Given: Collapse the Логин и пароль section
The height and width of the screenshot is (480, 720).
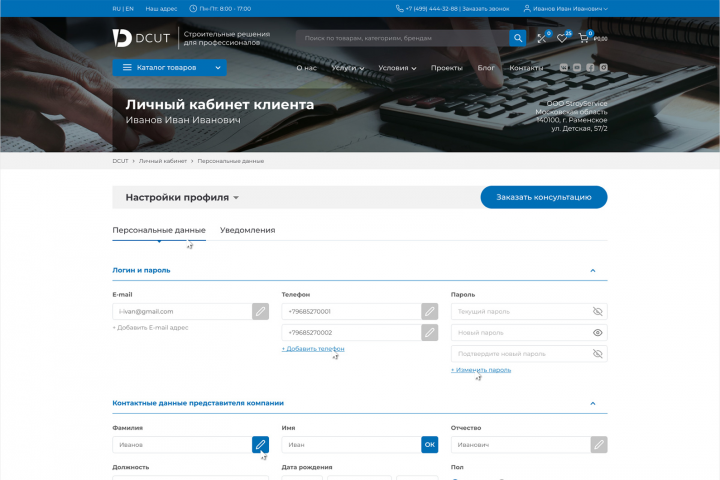Looking at the screenshot, I should pyautogui.click(x=593, y=271).
